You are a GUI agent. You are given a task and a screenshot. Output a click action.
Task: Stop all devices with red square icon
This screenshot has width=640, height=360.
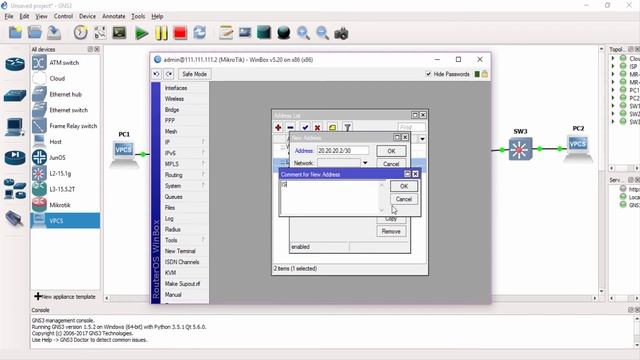click(180, 33)
